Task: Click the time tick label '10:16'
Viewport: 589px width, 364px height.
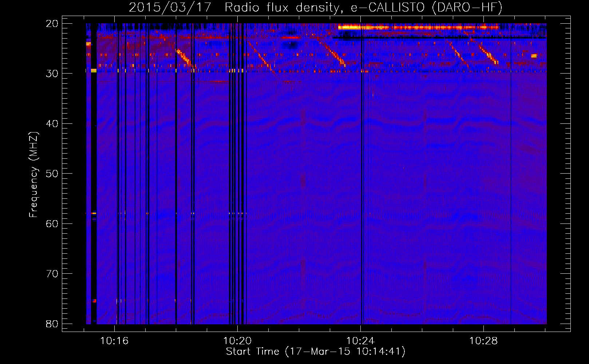Action: (x=114, y=341)
